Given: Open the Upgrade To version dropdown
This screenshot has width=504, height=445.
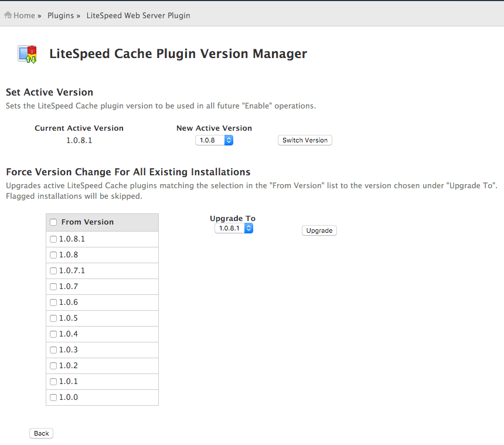Looking at the screenshot, I should click(234, 228).
